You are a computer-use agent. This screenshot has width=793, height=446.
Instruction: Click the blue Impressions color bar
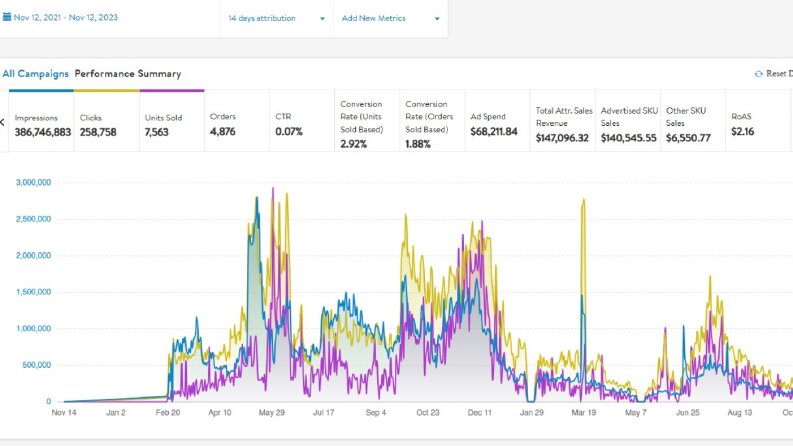point(41,91)
